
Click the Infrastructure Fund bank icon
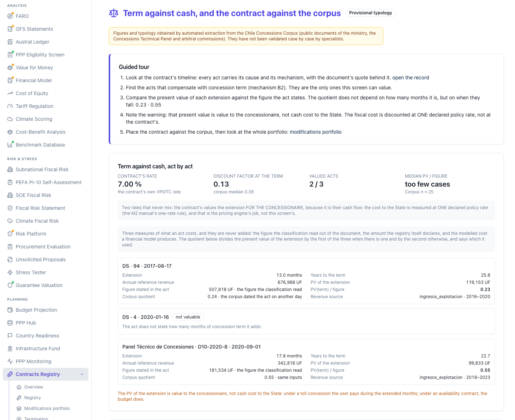point(10,349)
